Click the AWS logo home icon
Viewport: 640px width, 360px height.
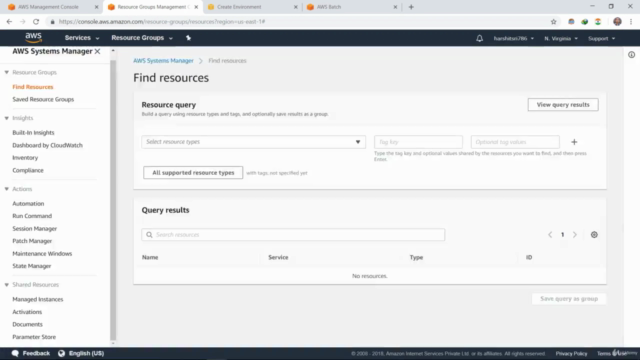[33, 38]
